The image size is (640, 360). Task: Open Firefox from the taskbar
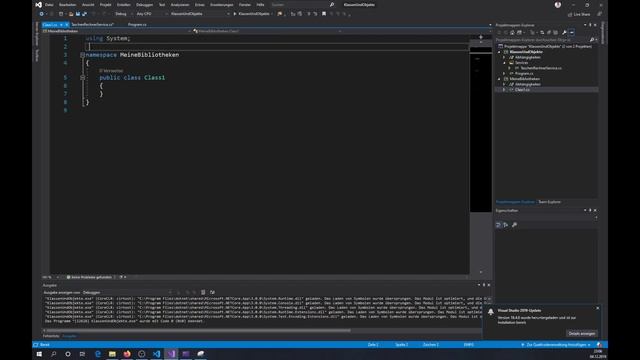coord(127,354)
